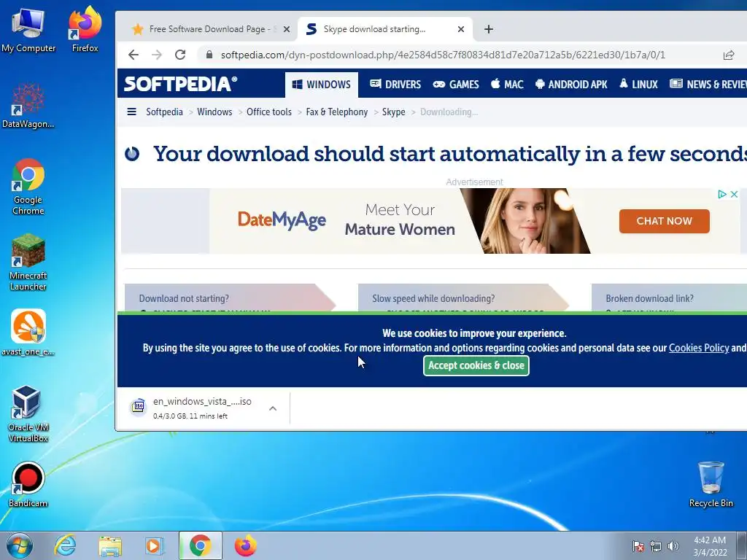
Task: Click the Windows breadcrumb link
Action: click(x=214, y=112)
